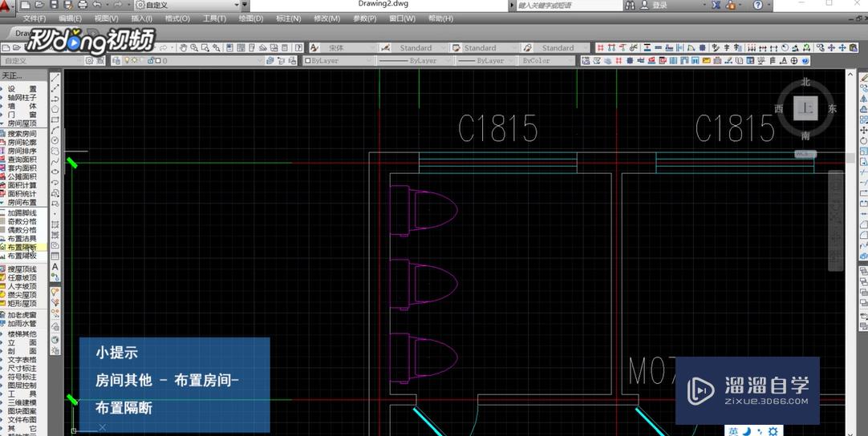Click the circled cross icon in lower toolbar
Screen dimensions: 868x436
click(794, 60)
